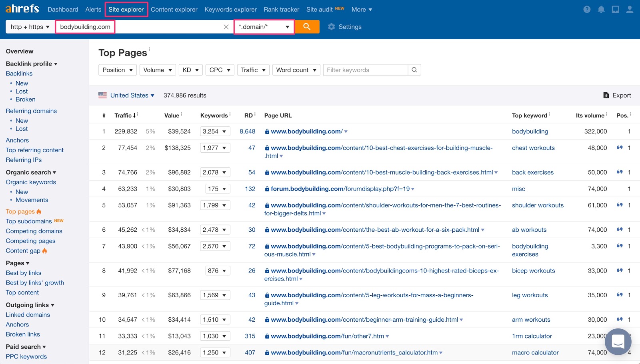Open the More menu in top navigation
Viewport: 640px width, 364px height.
click(362, 9)
